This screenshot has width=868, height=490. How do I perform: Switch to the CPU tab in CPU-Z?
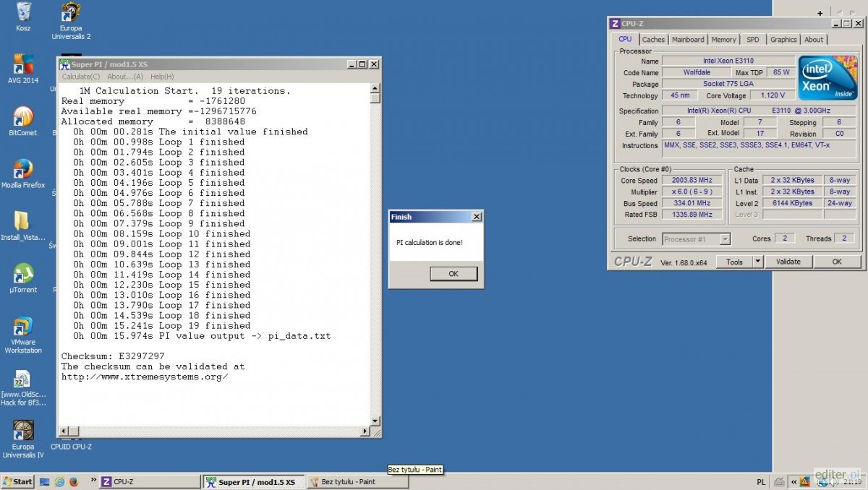625,40
